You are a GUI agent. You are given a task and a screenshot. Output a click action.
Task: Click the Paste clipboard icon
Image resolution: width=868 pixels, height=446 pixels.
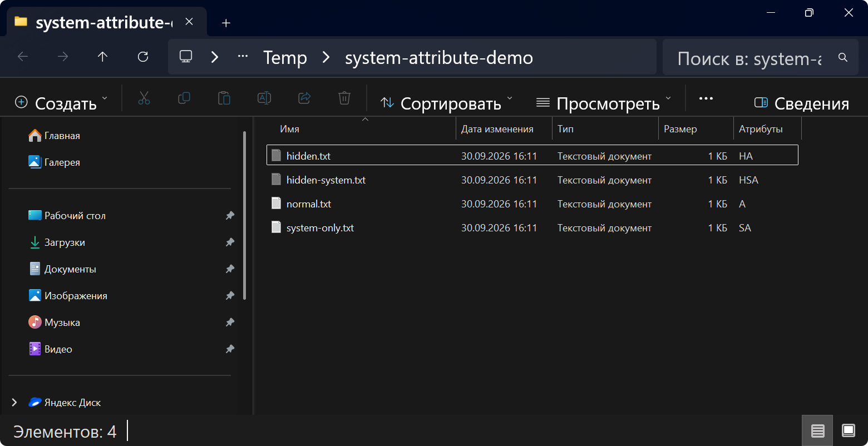224,98
